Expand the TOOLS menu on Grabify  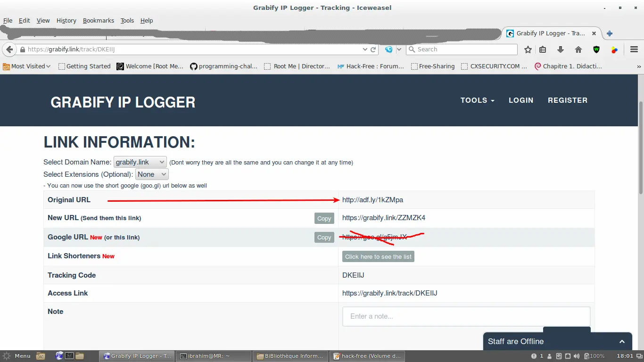[x=477, y=100]
